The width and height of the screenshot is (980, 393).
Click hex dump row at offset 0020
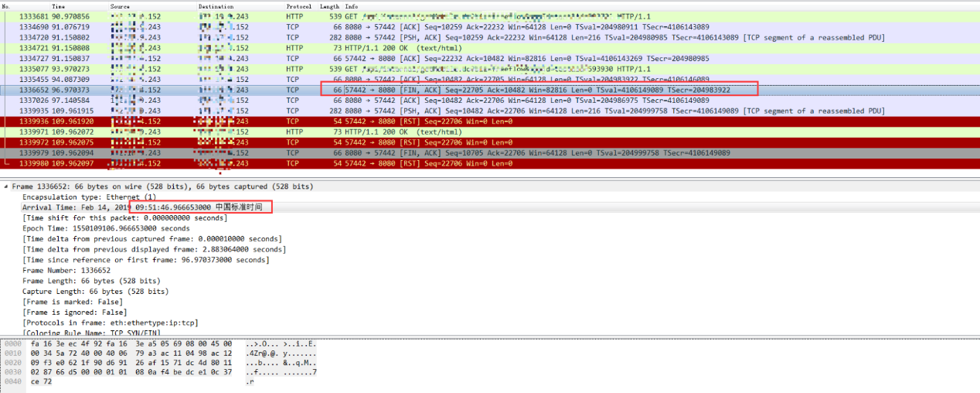[158, 363]
